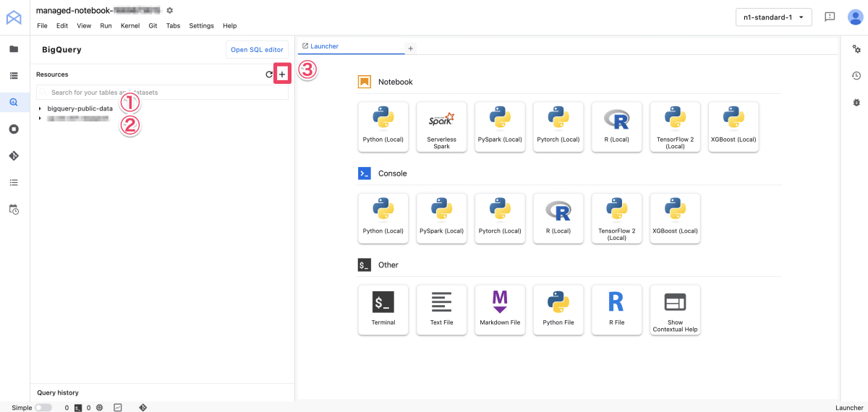Click the terminal count icon in status bar
This screenshot has height=412, width=868.
77,408
